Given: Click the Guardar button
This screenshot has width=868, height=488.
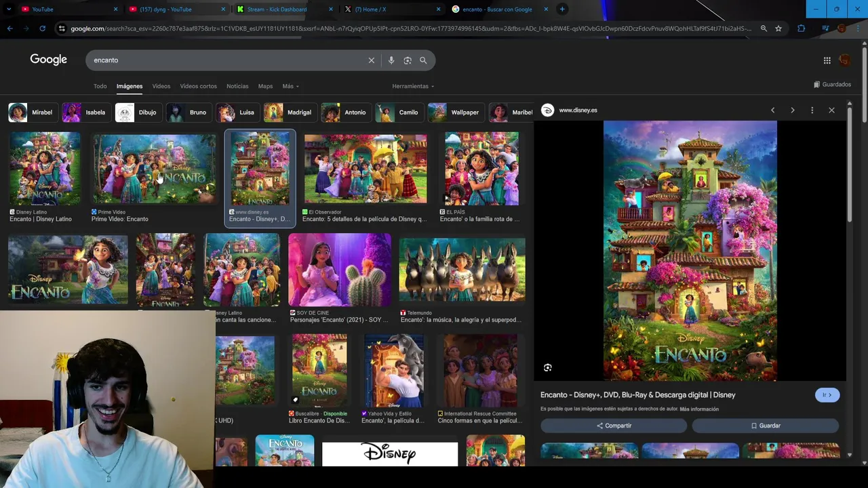Looking at the screenshot, I should [x=766, y=426].
